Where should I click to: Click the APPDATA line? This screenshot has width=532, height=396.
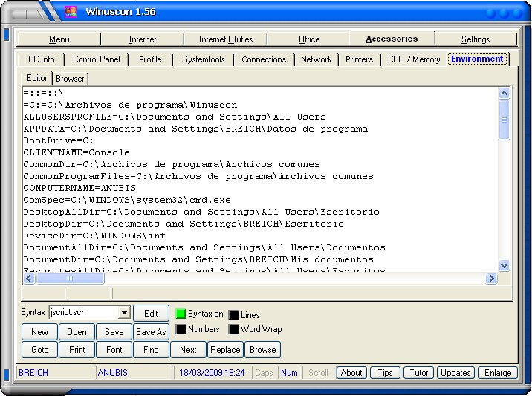pos(195,129)
